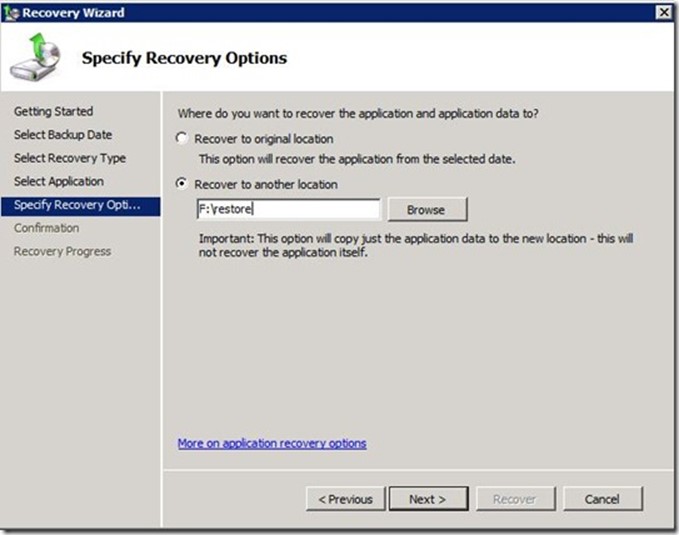Cancel the recovery wizard
Image resolution: width=679 pixels, height=535 pixels.
[x=602, y=499]
